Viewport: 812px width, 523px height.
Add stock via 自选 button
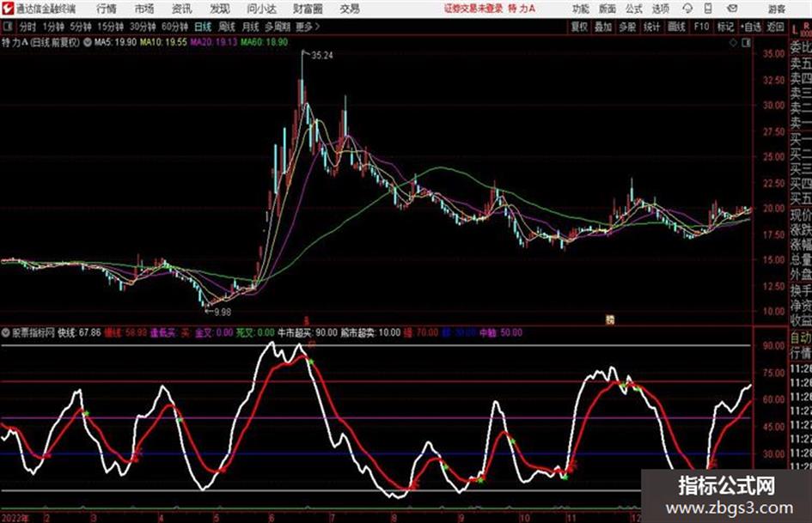[x=751, y=27]
